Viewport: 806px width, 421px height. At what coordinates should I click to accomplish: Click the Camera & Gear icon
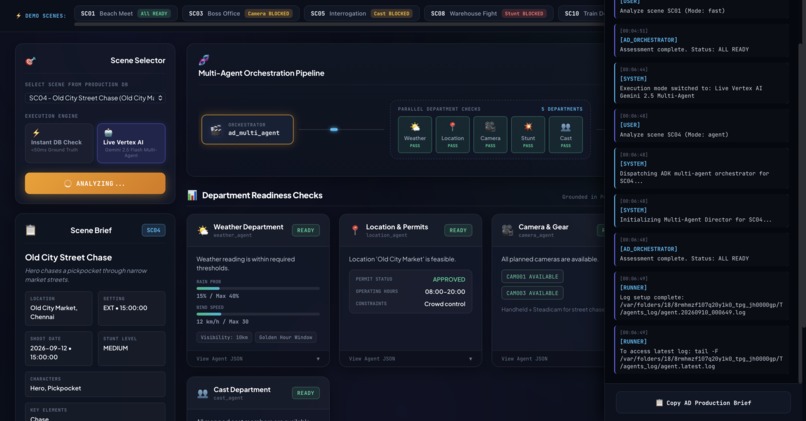[507, 230]
